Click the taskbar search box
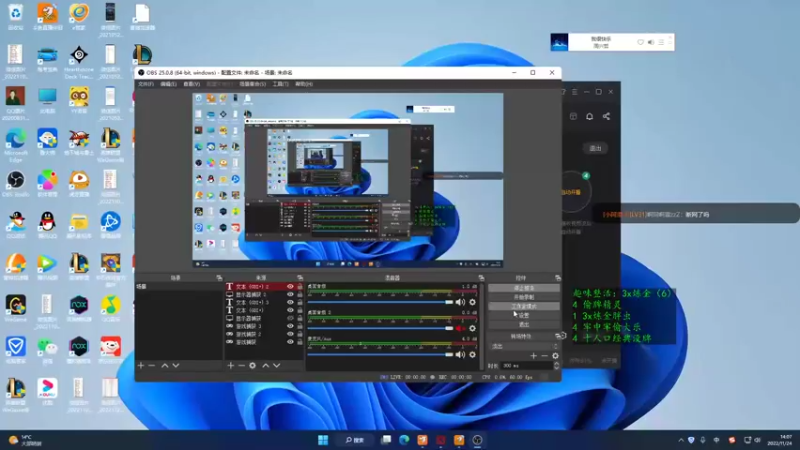 (x=355, y=440)
